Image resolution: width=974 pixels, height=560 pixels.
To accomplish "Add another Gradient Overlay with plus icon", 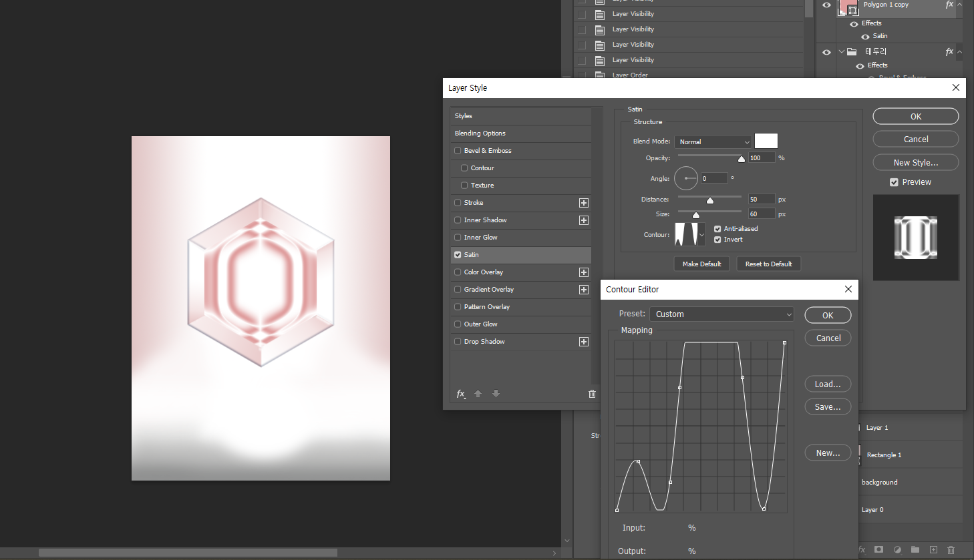I will tap(584, 290).
